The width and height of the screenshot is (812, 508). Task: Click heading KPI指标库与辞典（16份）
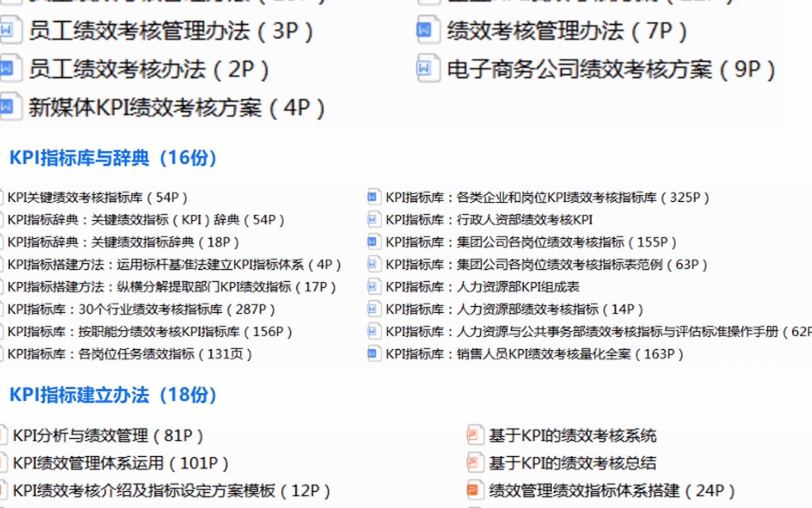[x=113, y=158]
